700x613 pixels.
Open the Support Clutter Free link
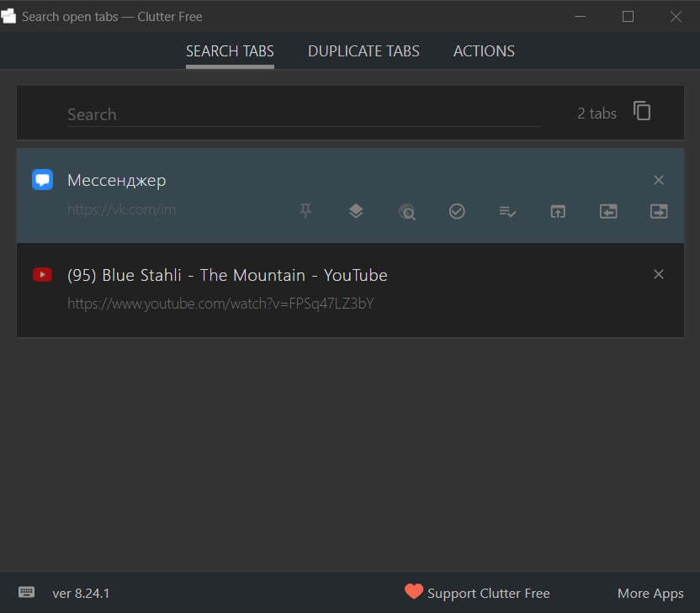coord(488,594)
